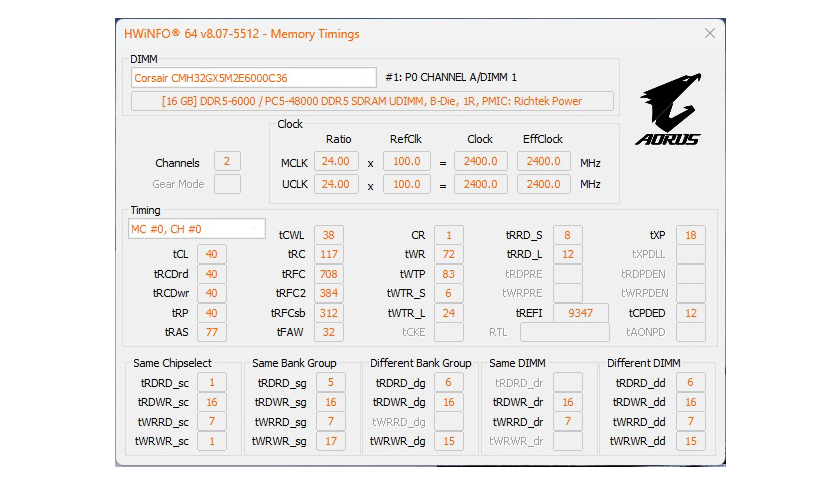This screenshot has height=485, width=840.
Task: Click the DDR5-6000 memory description bar
Action: (371, 101)
